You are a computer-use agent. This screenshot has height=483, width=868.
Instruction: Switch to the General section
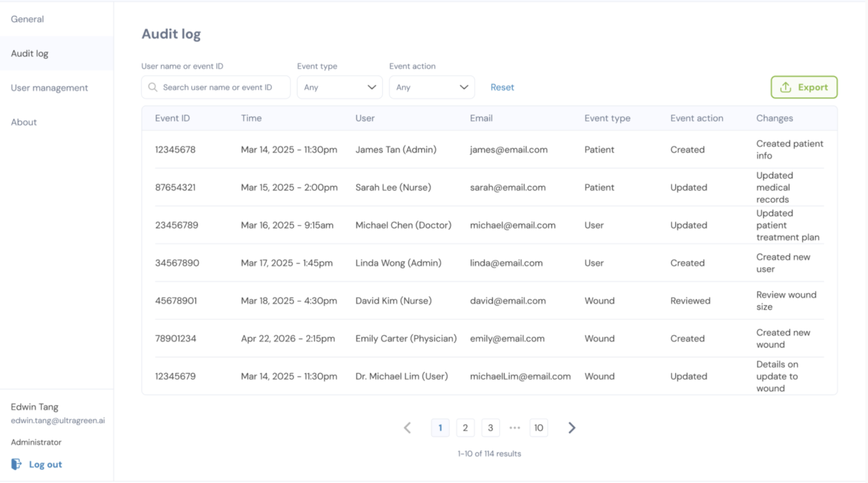(x=27, y=19)
